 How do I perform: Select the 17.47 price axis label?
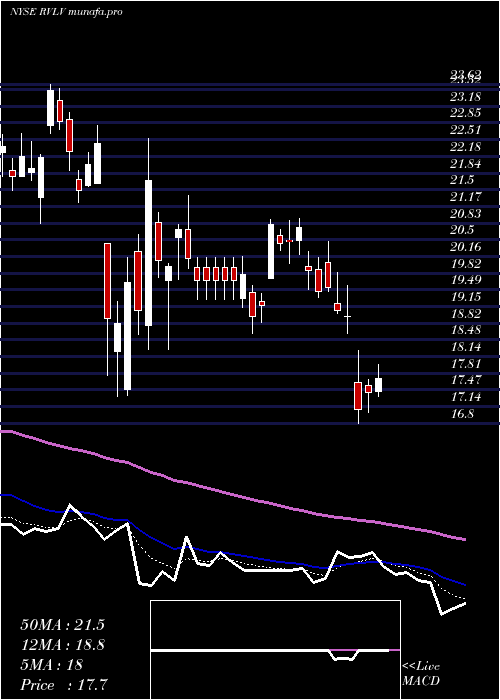tap(465, 381)
